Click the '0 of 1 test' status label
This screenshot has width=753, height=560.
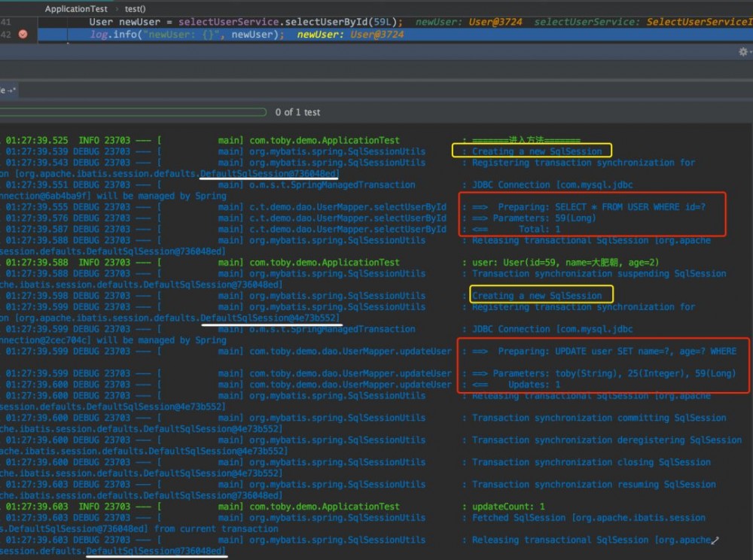coord(297,112)
